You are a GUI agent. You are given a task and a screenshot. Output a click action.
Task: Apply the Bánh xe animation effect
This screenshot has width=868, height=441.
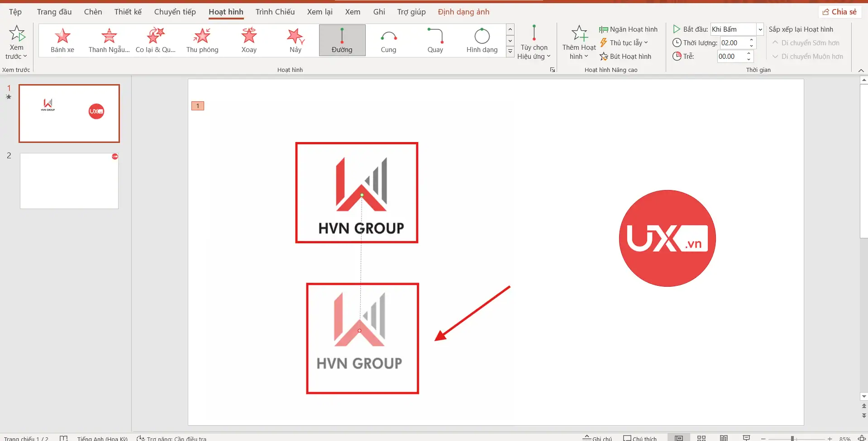coord(62,40)
